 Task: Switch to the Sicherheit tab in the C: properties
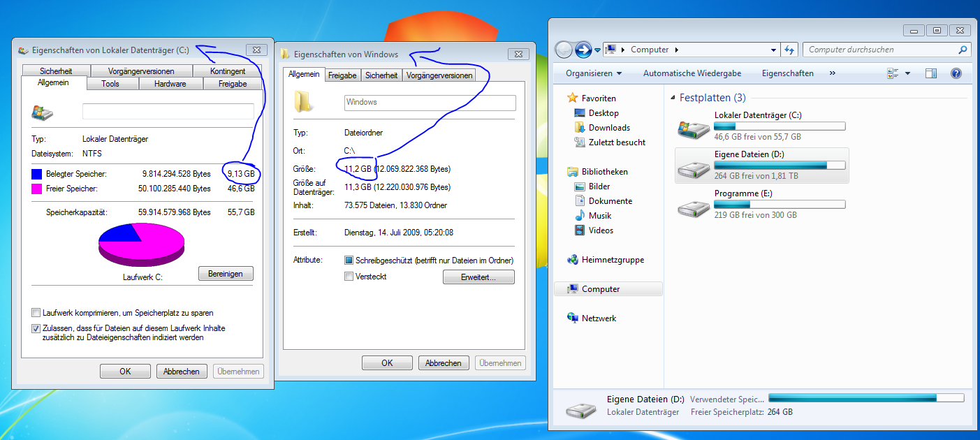coord(56,71)
